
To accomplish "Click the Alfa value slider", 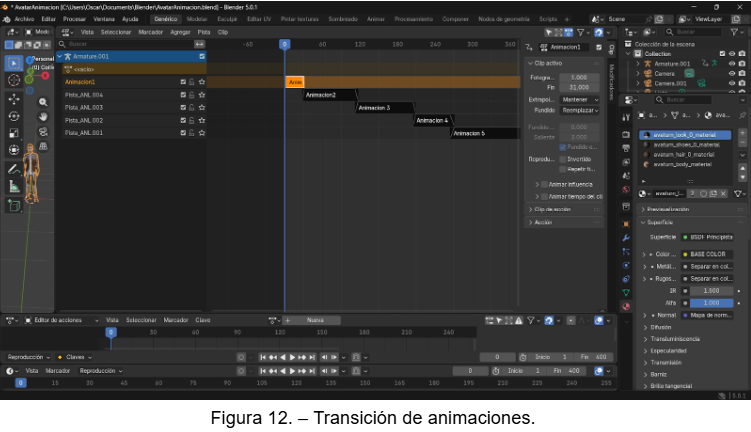I will pyautogui.click(x=711, y=303).
